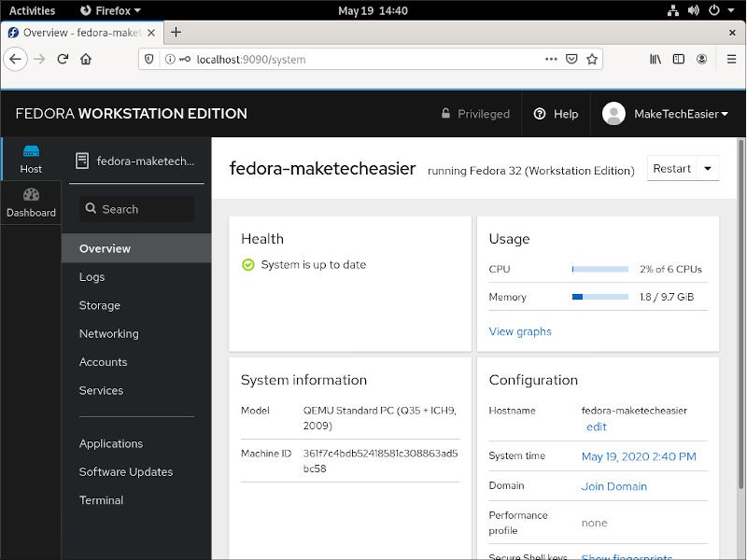
Task: Click the Memory usage bar
Action: click(599, 297)
